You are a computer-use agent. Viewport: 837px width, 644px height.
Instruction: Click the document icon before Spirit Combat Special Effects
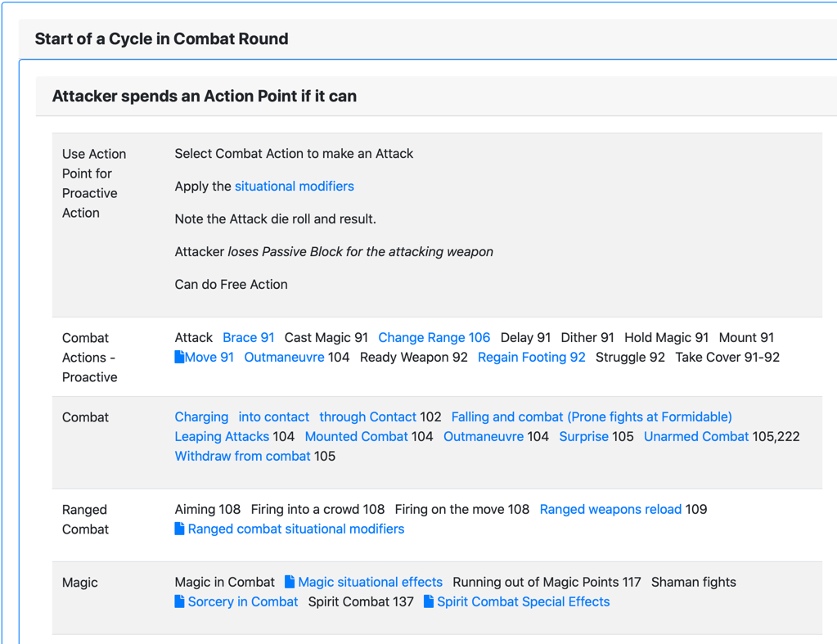(429, 601)
